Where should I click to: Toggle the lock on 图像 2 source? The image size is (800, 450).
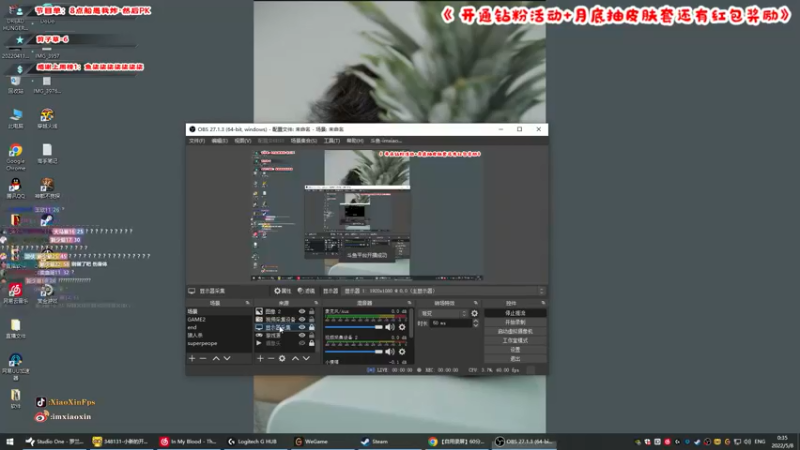[x=312, y=311]
